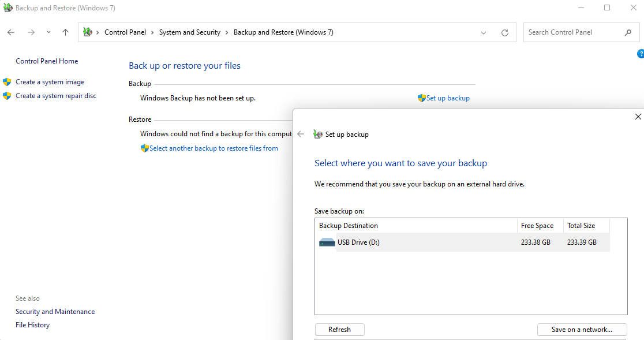This screenshot has width=644, height=340.
Task: Click the Control Panel icon in address bar
Action: pos(88,32)
